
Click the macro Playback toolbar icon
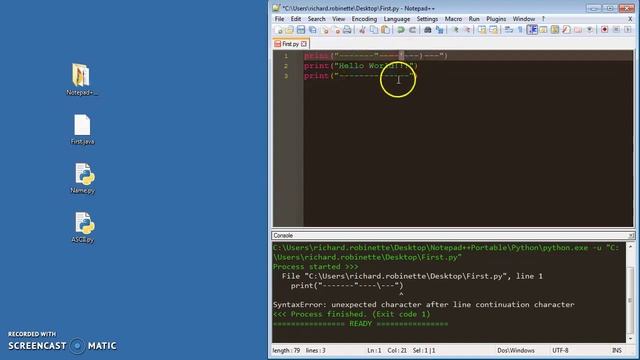coord(628,30)
